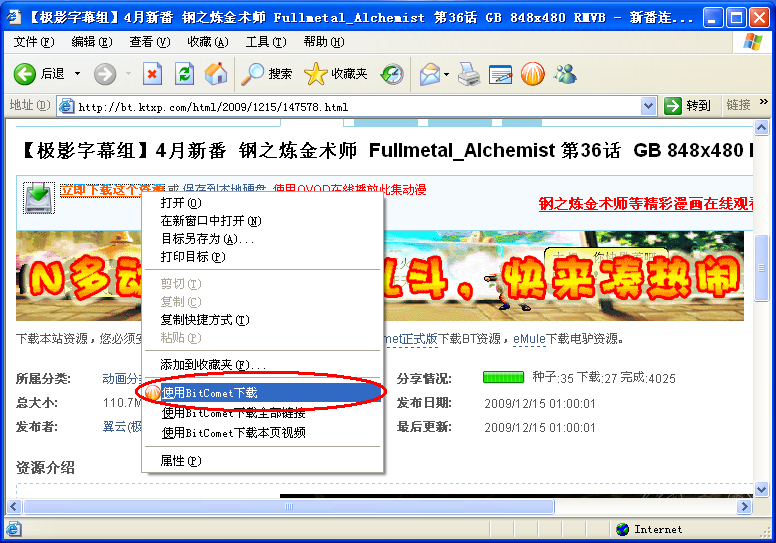Image resolution: width=776 pixels, height=543 pixels.
Task: Click the 立即下载这个资源 link
Action: tap(112, 190)
